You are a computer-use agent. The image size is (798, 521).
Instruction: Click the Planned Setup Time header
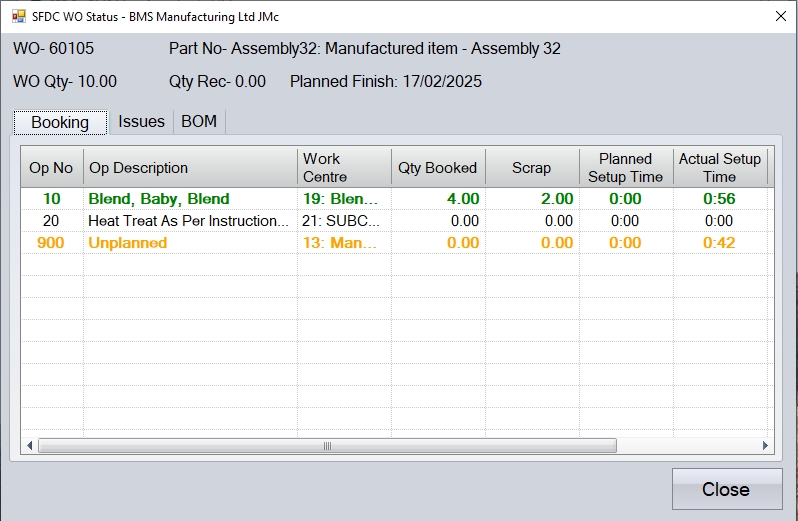click(625, 168)
